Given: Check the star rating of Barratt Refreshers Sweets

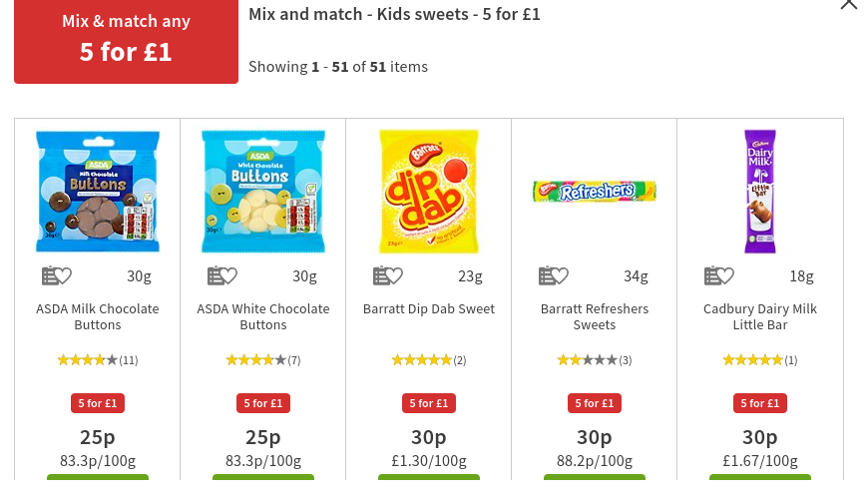Looking at the screenshot, I should click(x=595, y=360).
